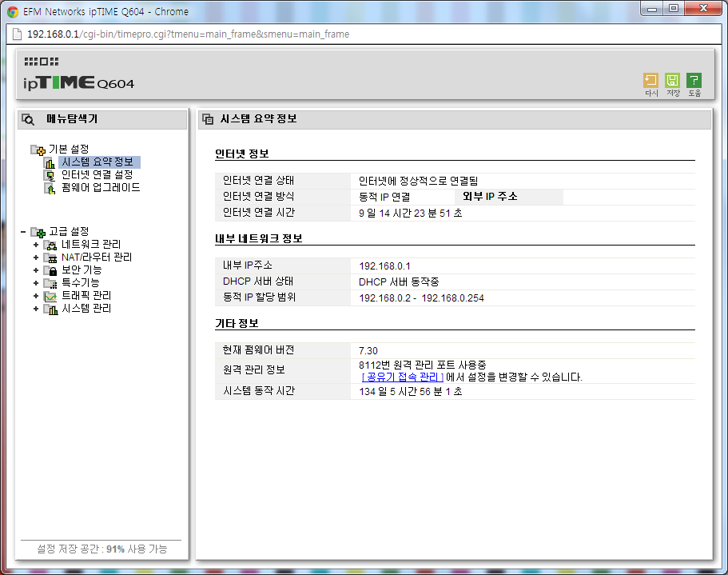Click the 인터넷 연결 설정 monitor icon

tap(50, 176)
